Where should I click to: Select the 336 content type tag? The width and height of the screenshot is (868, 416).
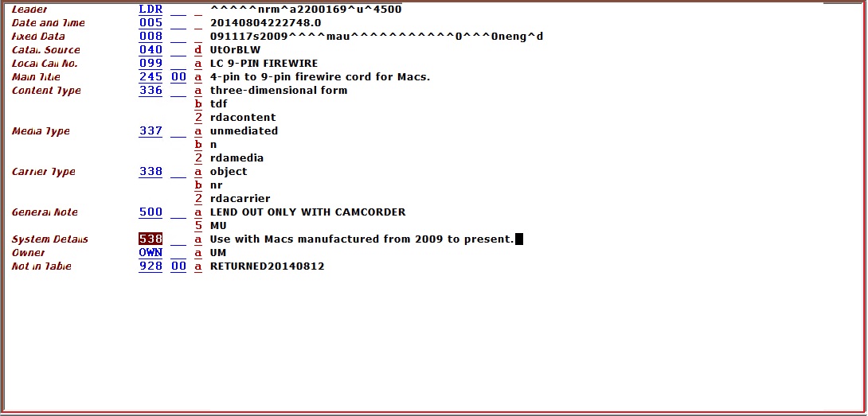(151, 90)
